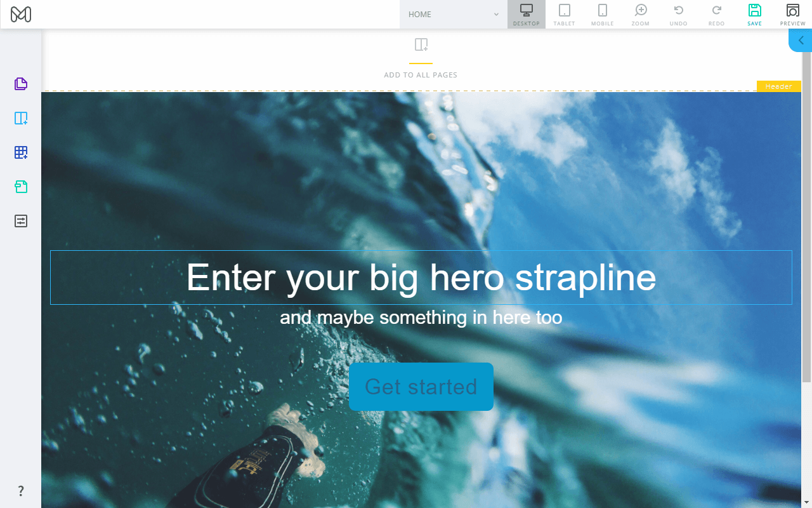Open the HOME page dropdown
This screenshot has width=812, height=508.
(454, 15)
